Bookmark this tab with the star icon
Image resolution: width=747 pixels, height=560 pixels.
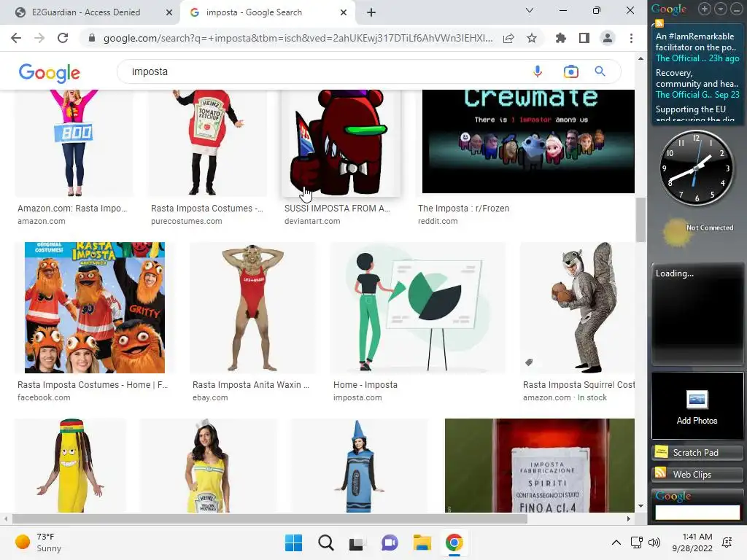tap(532, 38)
